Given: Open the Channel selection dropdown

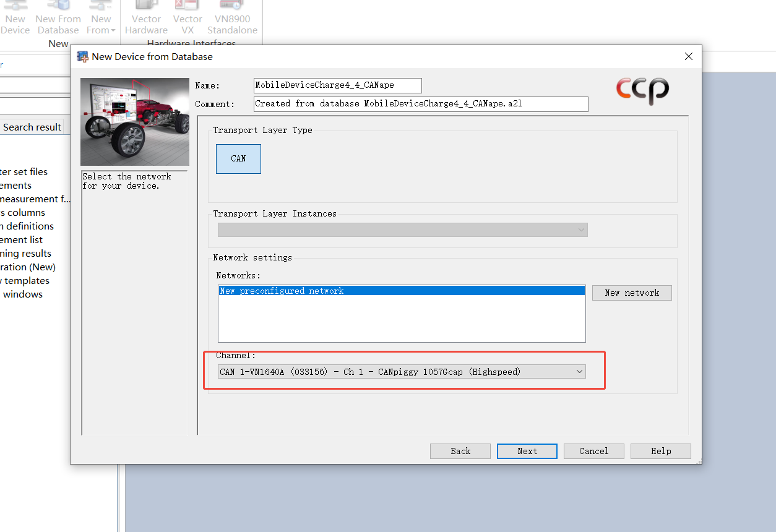Looking at the screenshot, I should click(579, 371).
